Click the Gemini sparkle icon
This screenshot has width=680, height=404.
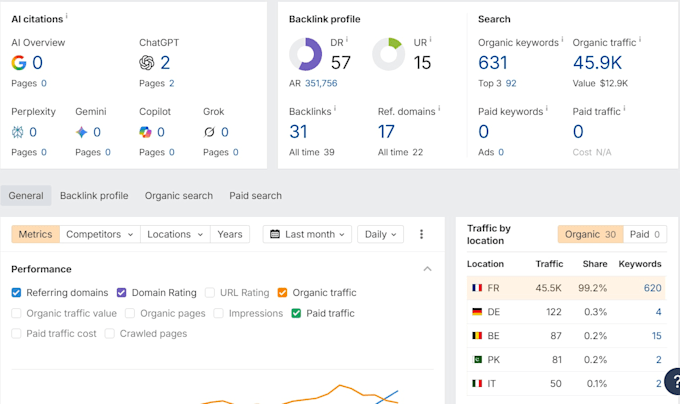82,132
